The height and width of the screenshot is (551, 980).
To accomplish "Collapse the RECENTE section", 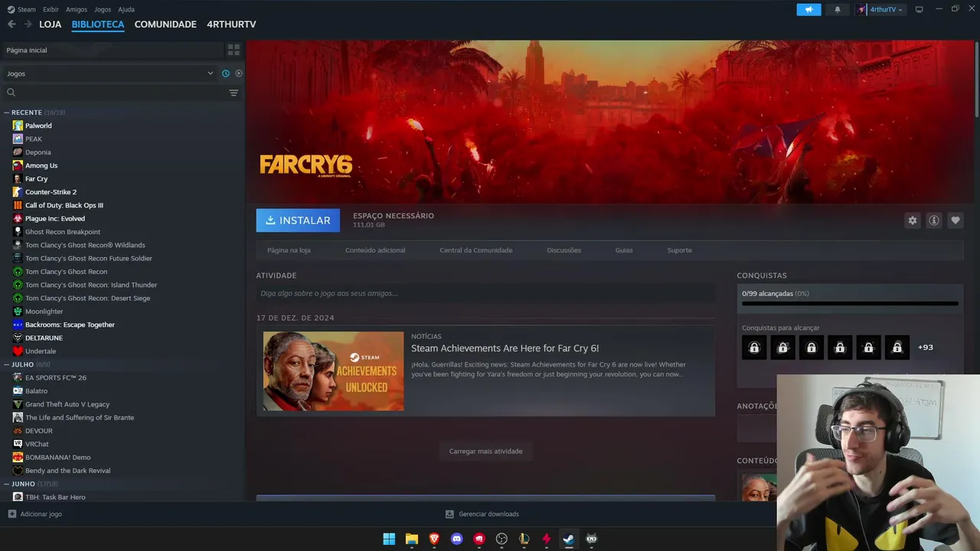I will click(x=6, y=112).
